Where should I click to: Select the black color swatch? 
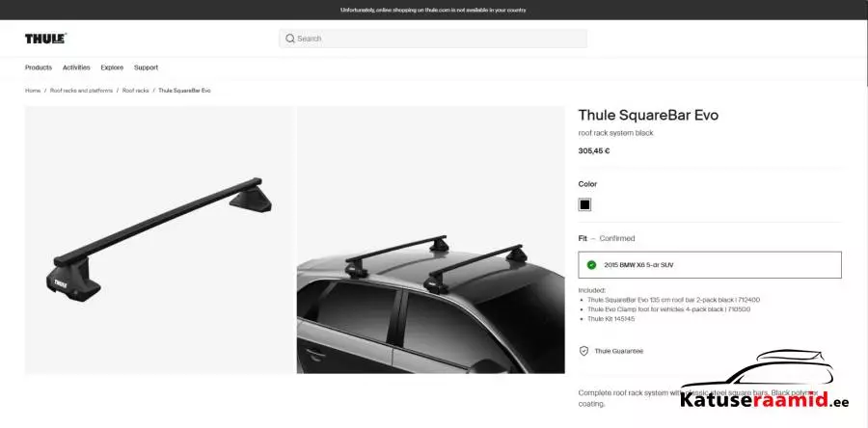coord(584,204)
